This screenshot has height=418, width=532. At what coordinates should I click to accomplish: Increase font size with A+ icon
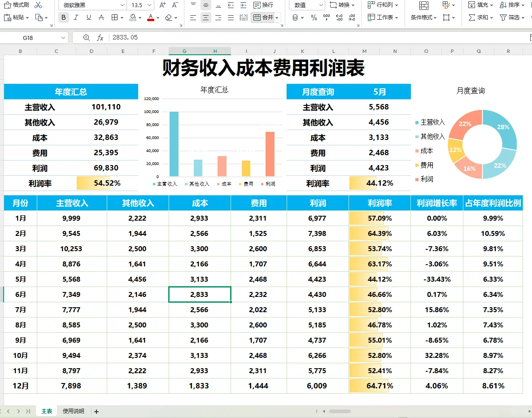163,5
